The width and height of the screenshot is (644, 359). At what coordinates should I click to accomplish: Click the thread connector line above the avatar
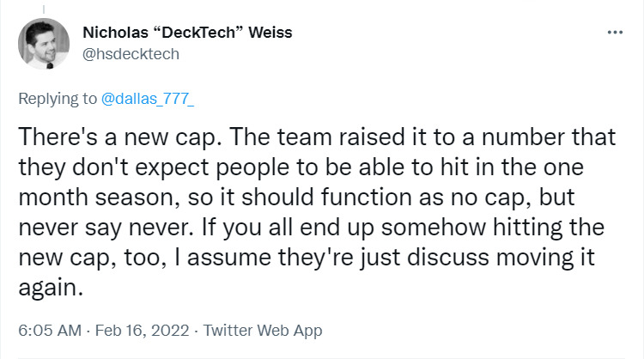coord(43,5)
